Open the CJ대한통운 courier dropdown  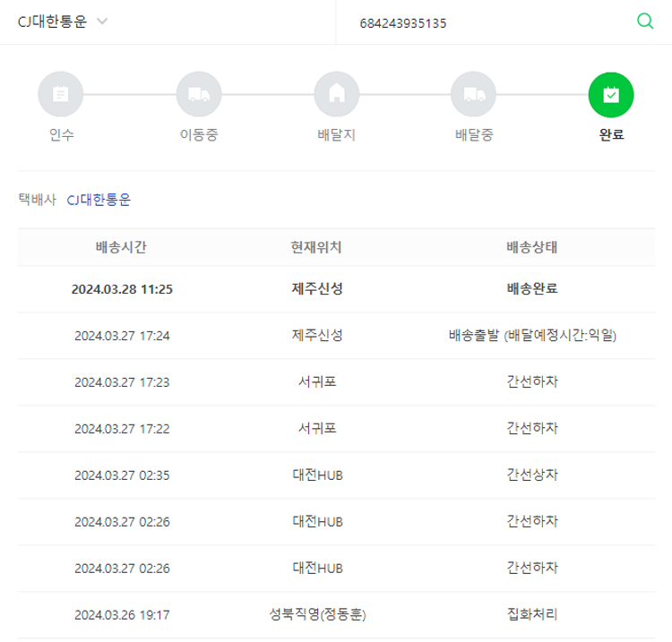tap(54, 21)
